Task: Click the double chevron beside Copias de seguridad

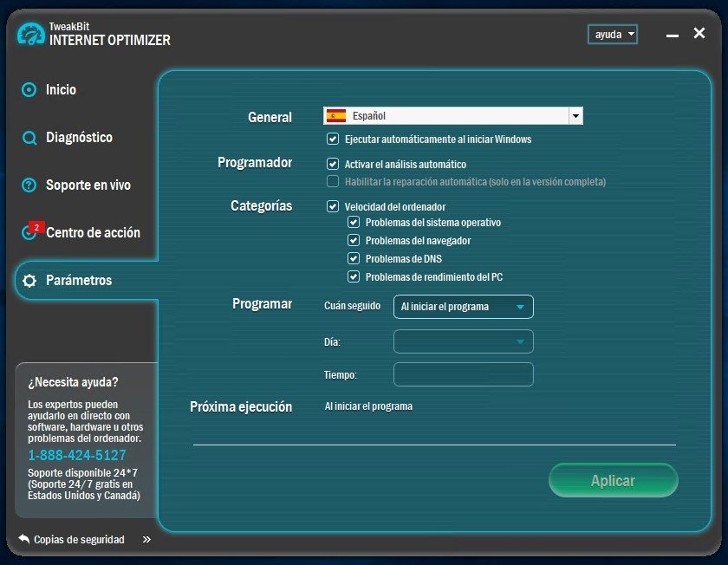Action: pos(146,540)
